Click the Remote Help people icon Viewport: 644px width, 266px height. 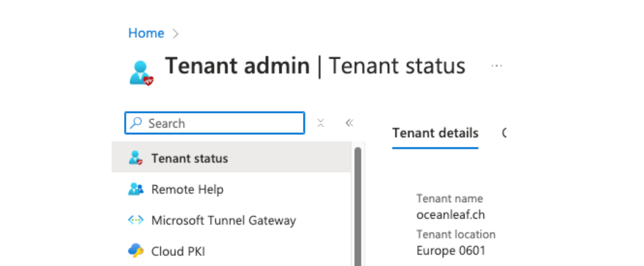tap(135, 189)
